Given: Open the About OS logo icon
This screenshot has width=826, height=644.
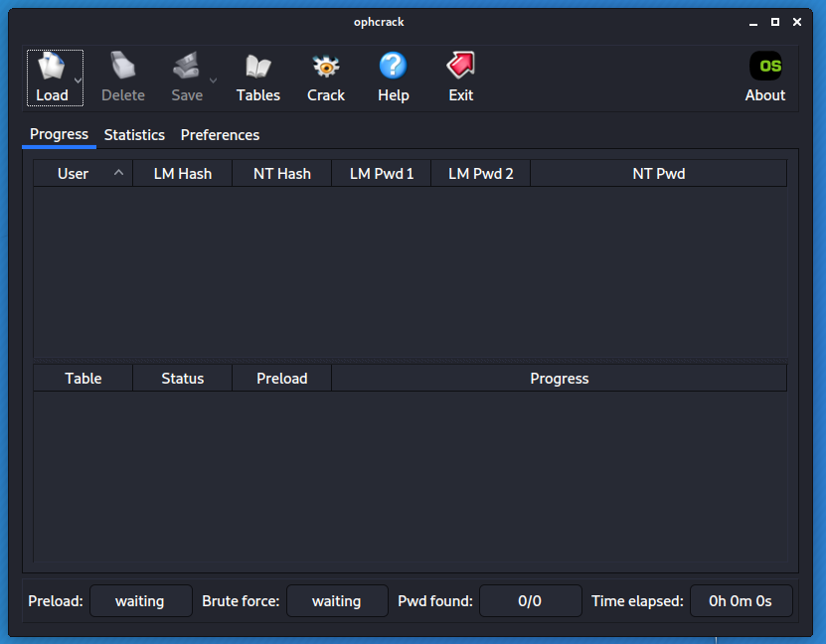Looking at the screenshot, I should pos(764,68).
